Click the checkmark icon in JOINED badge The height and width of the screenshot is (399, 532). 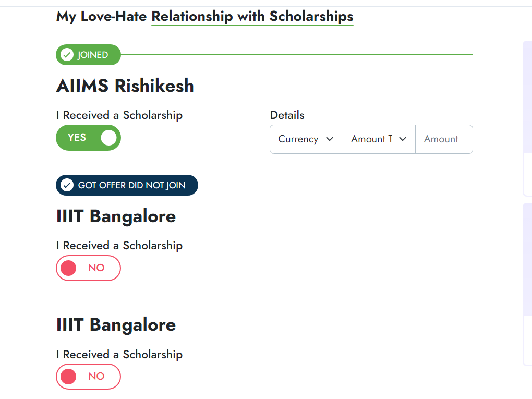[67, 55]
